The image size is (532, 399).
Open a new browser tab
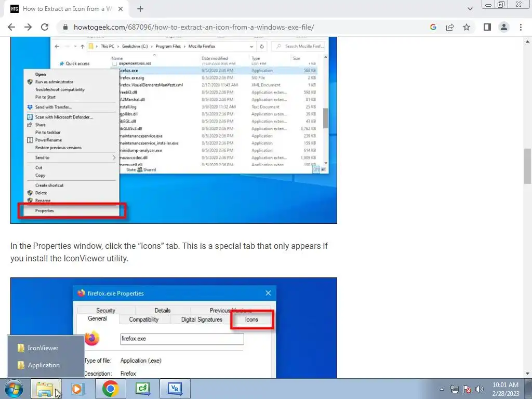[x=140, y=9]
